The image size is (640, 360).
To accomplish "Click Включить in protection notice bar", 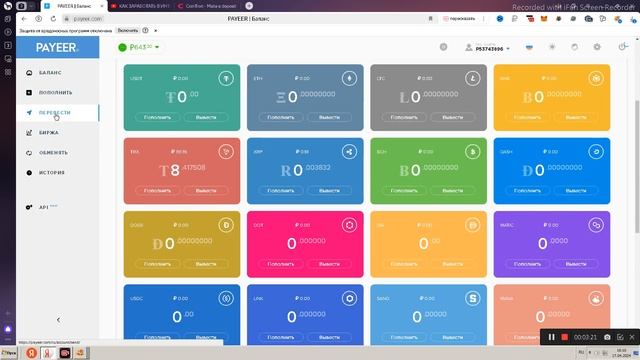I will pos(128,30).
